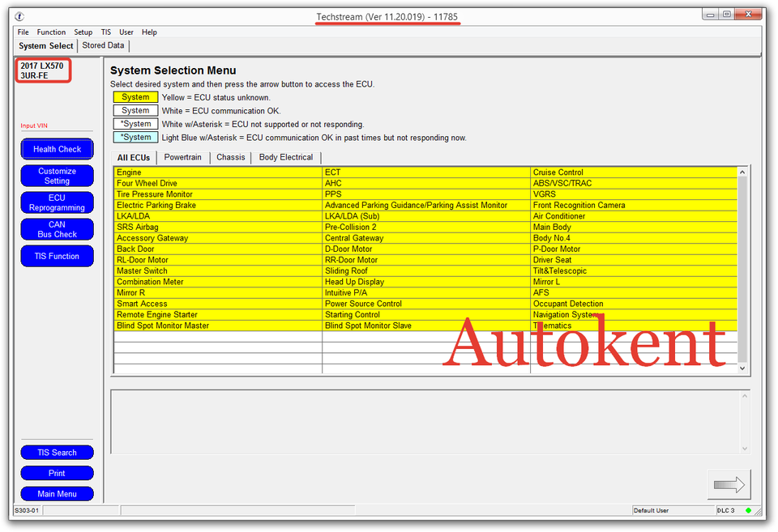This screenshot has height=532, width=778.
Task: Select Master Switch system
Action: click(x=218, y=270)
